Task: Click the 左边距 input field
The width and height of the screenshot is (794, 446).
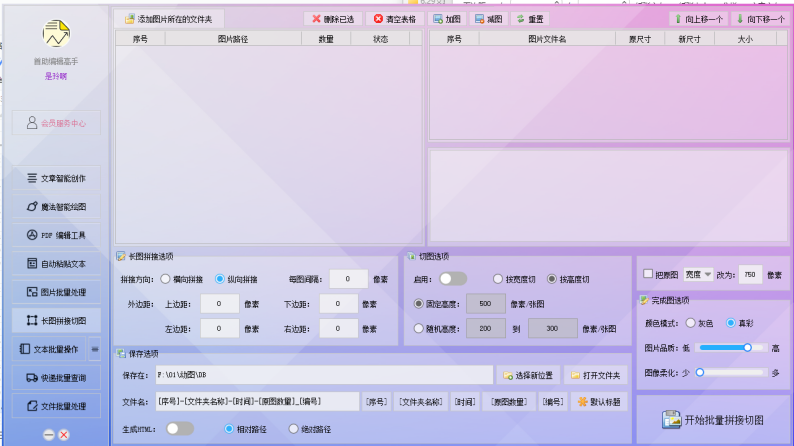Action: coord(219,329)
